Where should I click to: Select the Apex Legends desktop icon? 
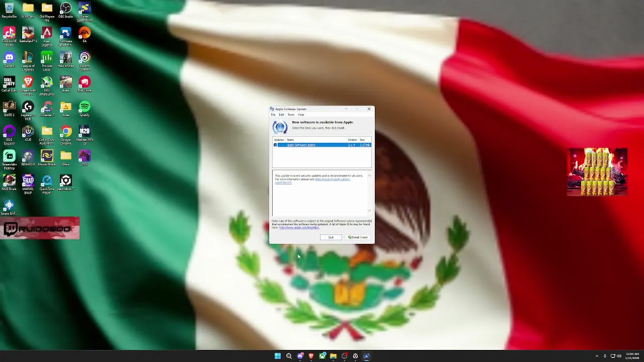click(x=47, y=37)
